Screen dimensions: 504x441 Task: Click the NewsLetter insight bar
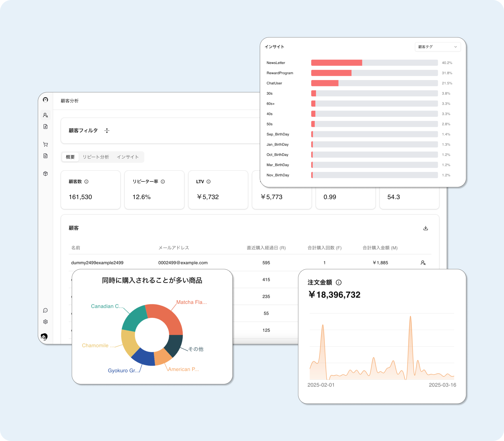pos(336,63)
